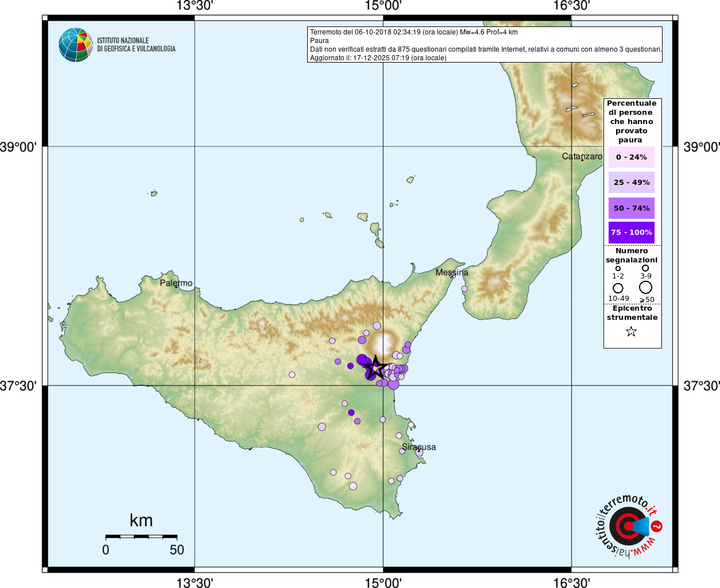Click the 3-9 reports circle in legend
Image resolution: width=720 pixels, height=588 pixels.
[645, 268]
